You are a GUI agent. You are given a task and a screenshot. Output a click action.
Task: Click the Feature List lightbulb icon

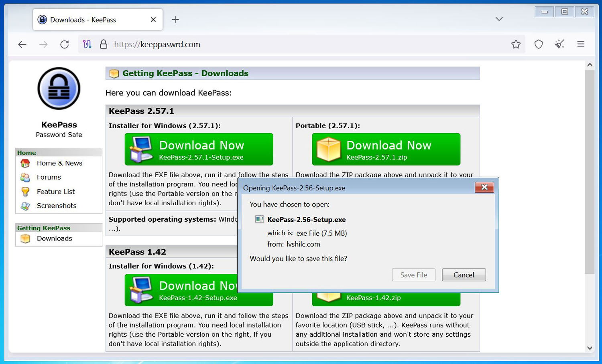(25, 192)
